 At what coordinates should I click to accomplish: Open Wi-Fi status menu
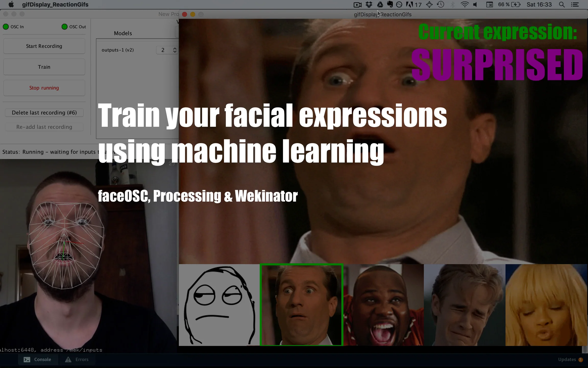click(x=464, y=4)
